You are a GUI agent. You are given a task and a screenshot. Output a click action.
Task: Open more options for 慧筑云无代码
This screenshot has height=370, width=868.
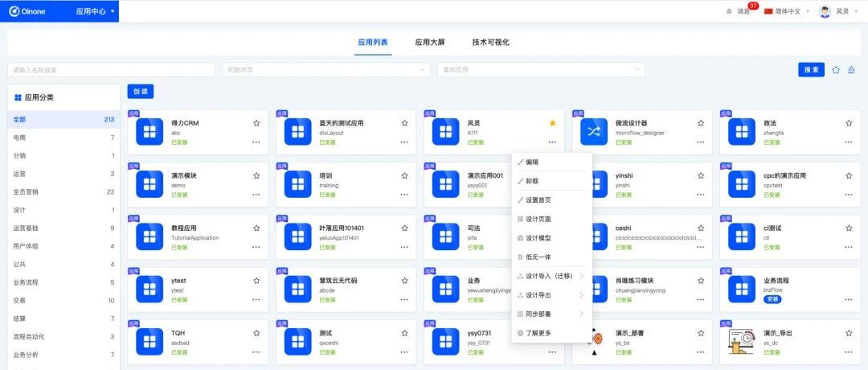click(404, 300)
